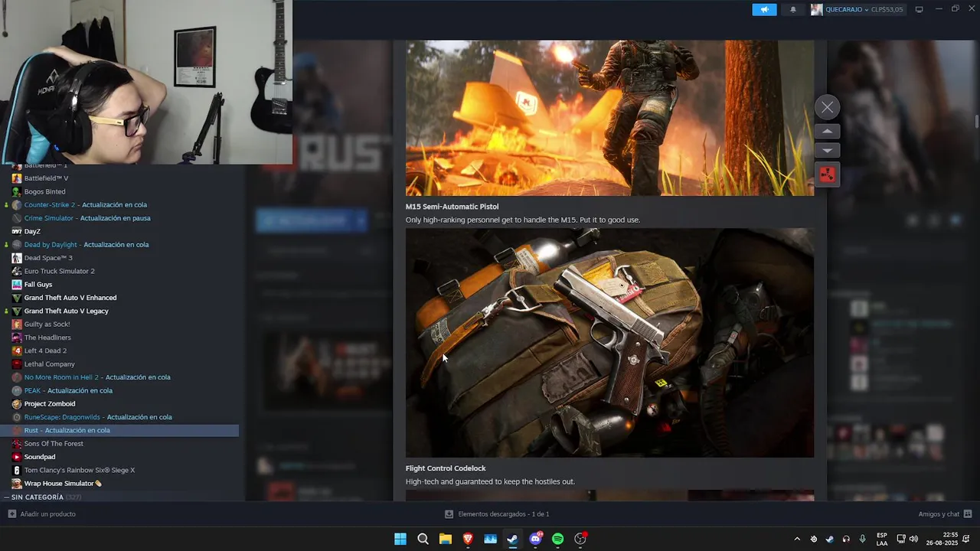Select Fall Guys in the library list

[38, 285]
